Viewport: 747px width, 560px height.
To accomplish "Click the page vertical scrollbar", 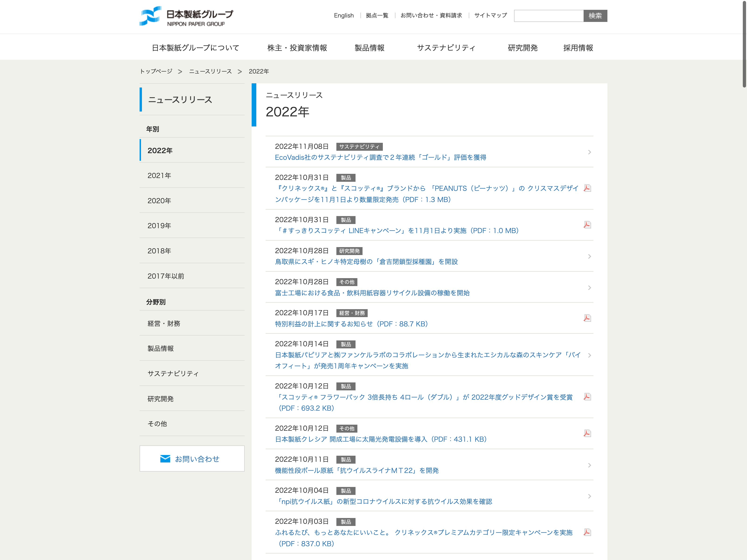I will pyautogui.click(x=744, y=44).
